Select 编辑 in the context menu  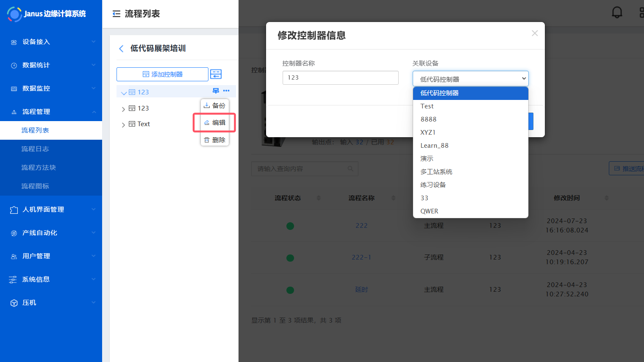pyautogui.click(x=214, y=122)
